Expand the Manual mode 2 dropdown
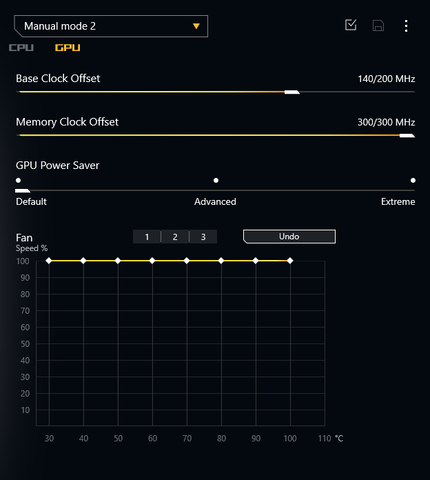Viewport: 430px width, 480px height. 111,26
